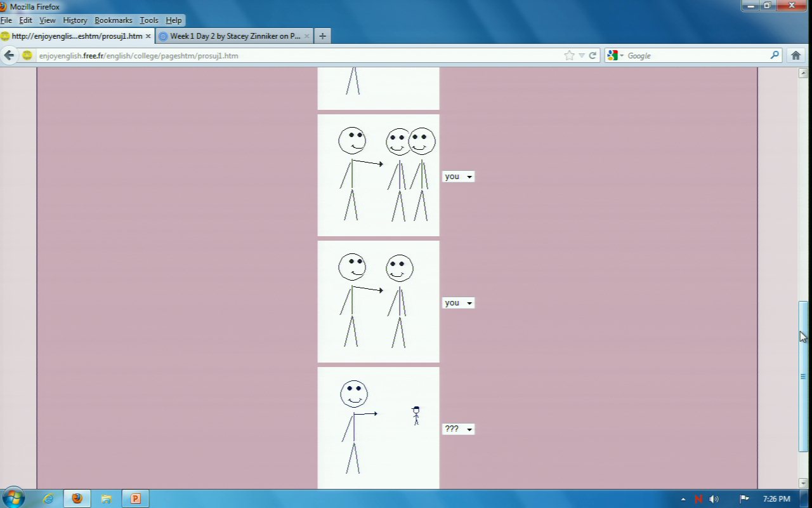This screenshot has width=812, height=508.
Task: Open a new tab with plus button
Action: (x=322, y=36)
